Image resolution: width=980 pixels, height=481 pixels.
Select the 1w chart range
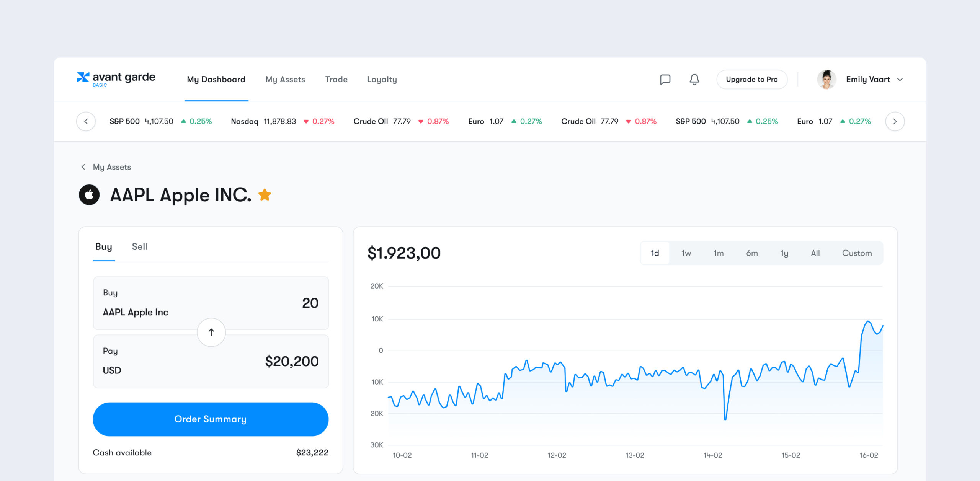686,253
